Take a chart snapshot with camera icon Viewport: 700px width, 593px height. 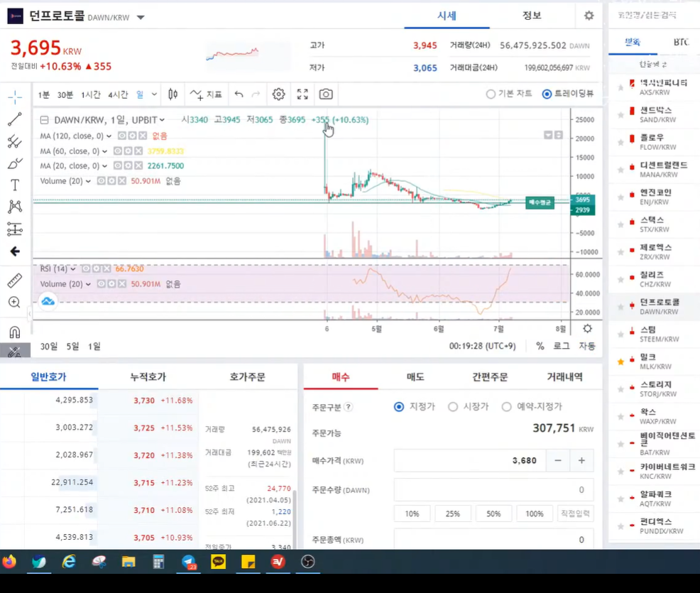pos(326,94)
